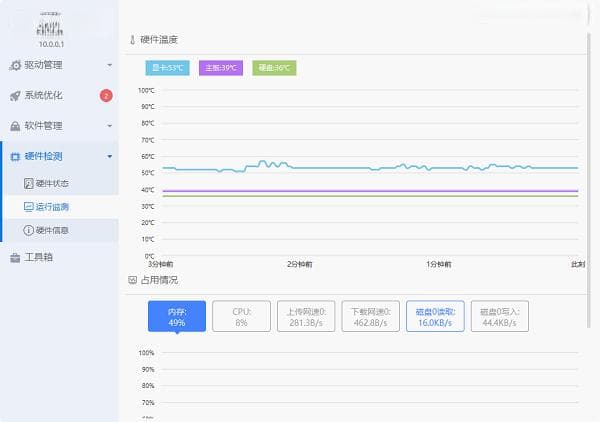Click the vertical scrollbar on the right
This screenshot has width=600, height=422.
589,180
